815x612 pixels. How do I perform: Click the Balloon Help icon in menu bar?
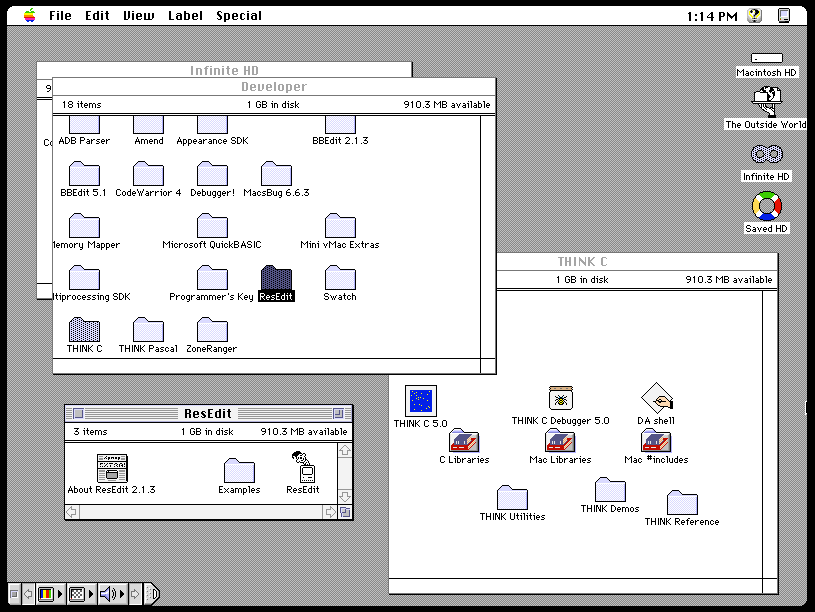click(x=753, y=15)
